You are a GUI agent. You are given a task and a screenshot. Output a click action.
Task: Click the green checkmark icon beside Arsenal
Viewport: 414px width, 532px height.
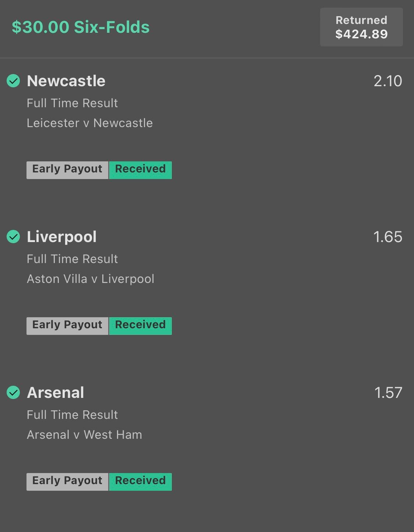13,392
